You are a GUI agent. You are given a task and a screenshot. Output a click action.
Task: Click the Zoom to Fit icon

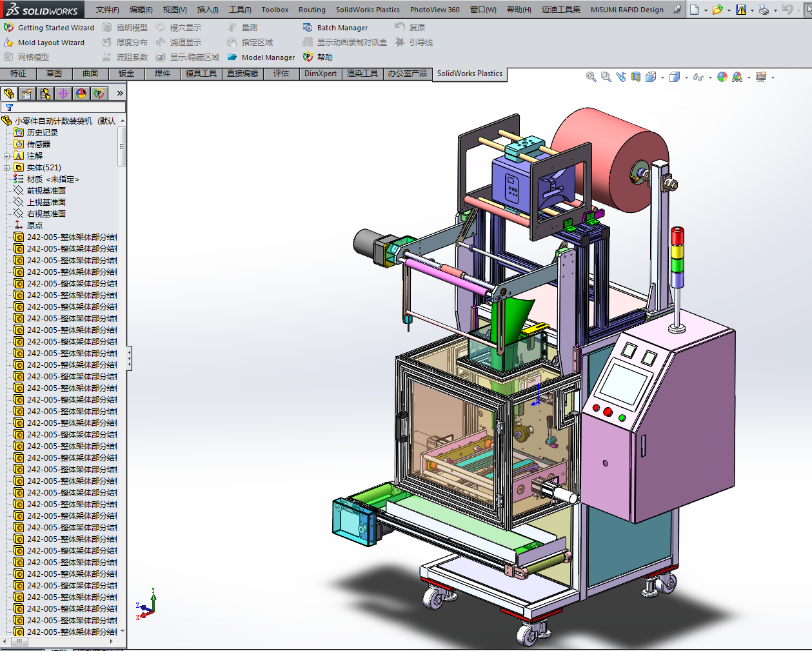coord(591,77)
